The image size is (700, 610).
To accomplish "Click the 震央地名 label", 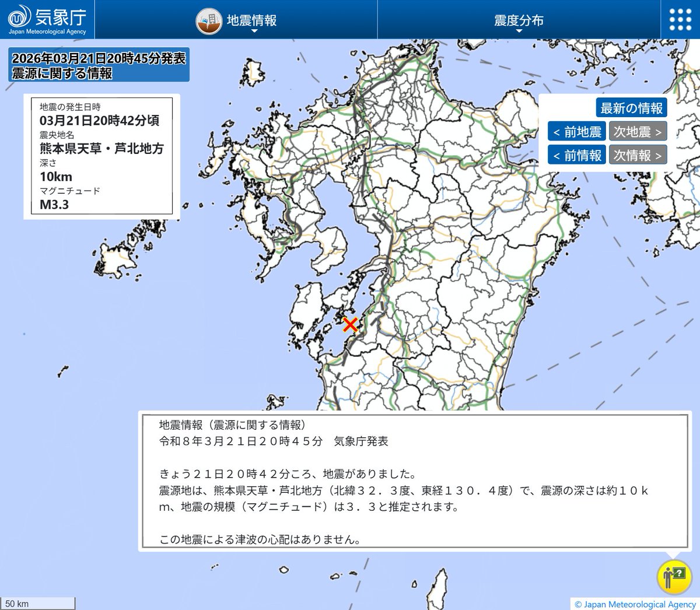I will coord(57,135).
